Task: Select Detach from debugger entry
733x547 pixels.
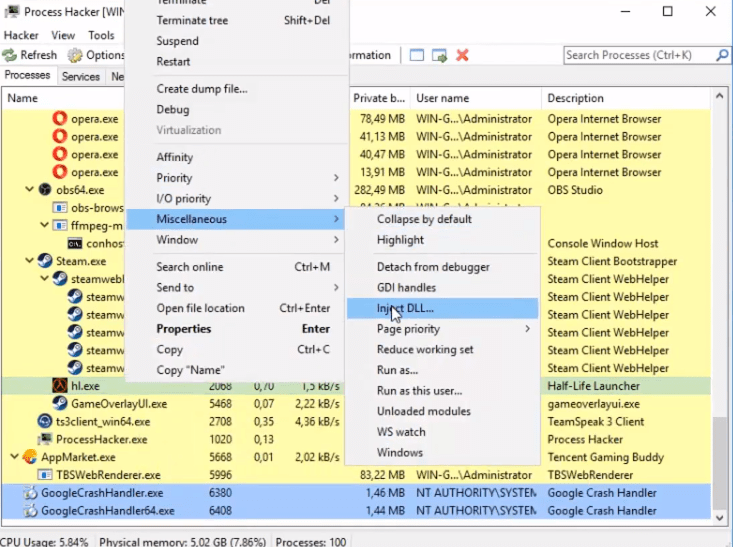Action: click(442, 267)
